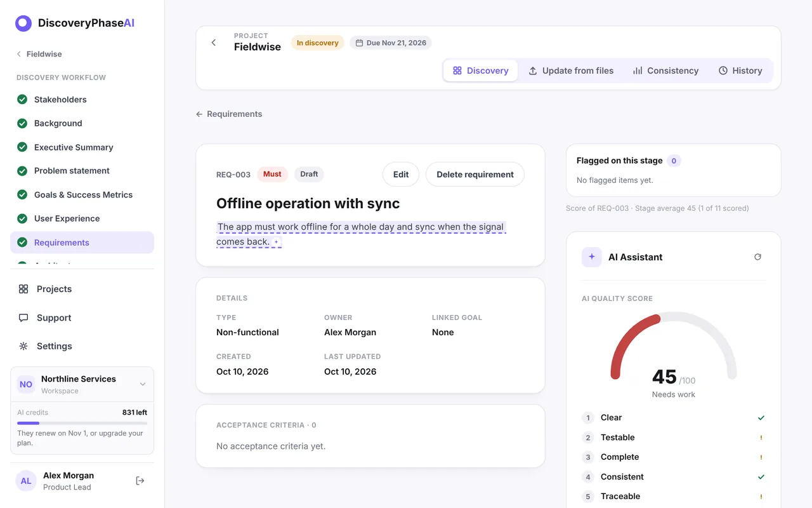Click the Support chat bubble icon
Image resolution: width=812 pixels, height=508 pixels.
(23, 317)
